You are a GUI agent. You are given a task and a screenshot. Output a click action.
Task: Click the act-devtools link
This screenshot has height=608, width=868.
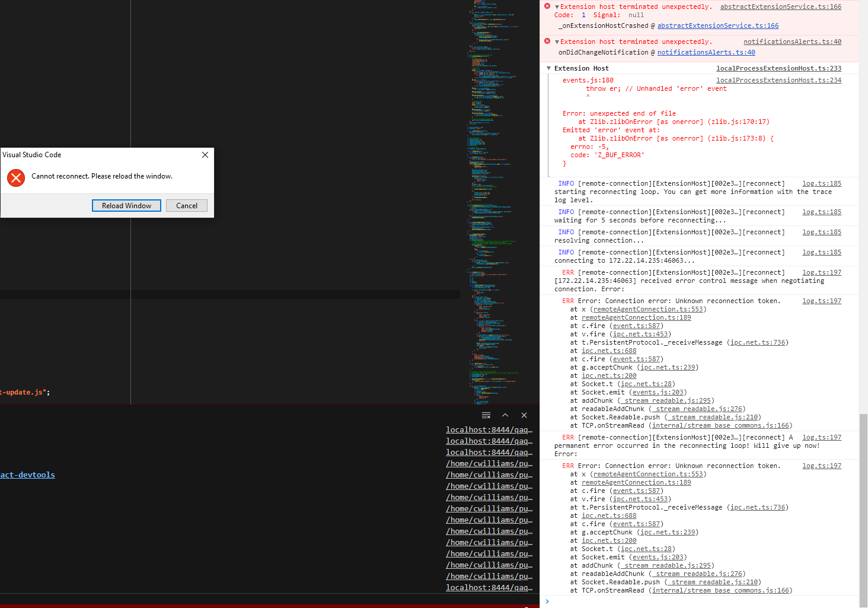[x=27, y=475]
